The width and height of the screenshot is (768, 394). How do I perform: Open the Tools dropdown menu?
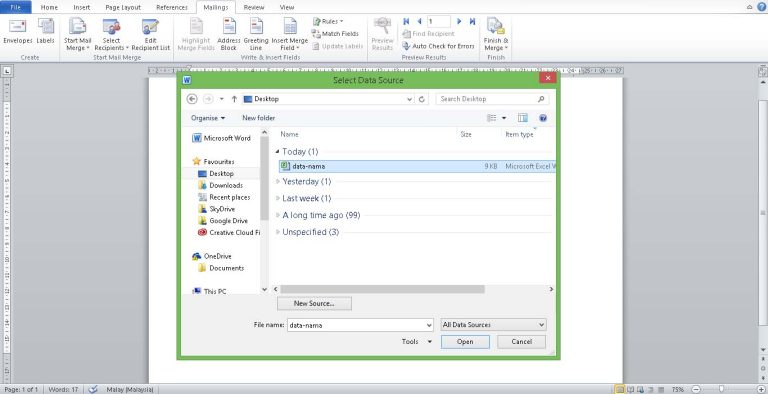[x=417, y=342]
